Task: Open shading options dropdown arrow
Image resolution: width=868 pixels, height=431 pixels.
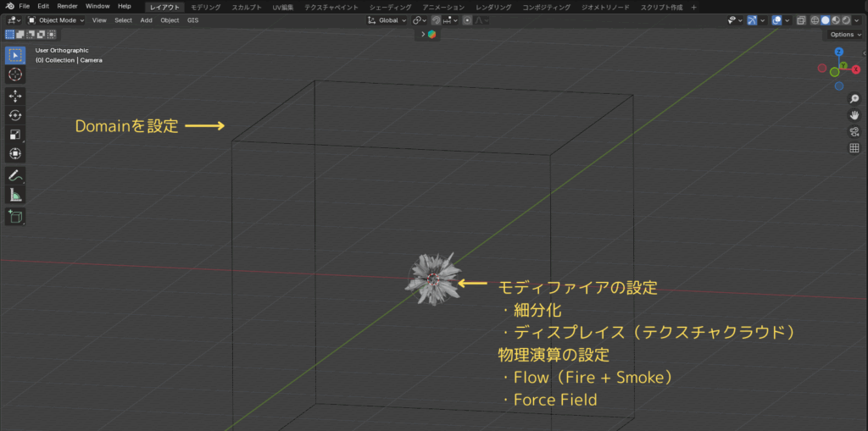Action: [x=856, y=20]
